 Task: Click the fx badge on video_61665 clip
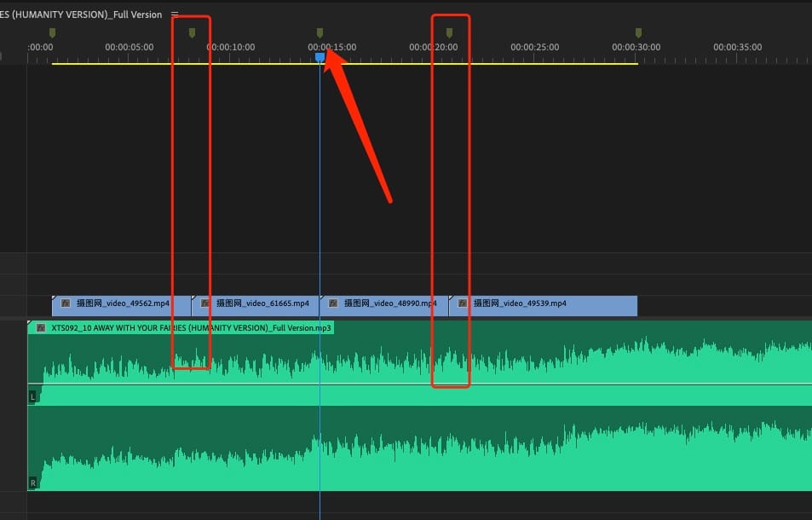click(205, 303)
